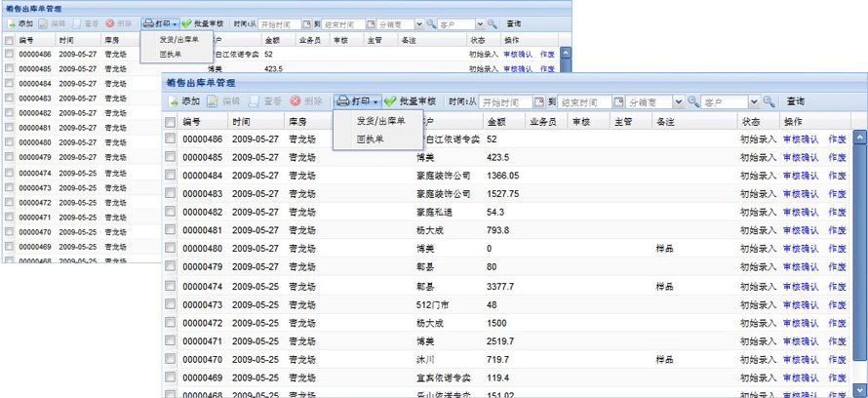
Task: Open the calendar picker for 结束时间 in the front window
Action: click(x=618, y=101)
